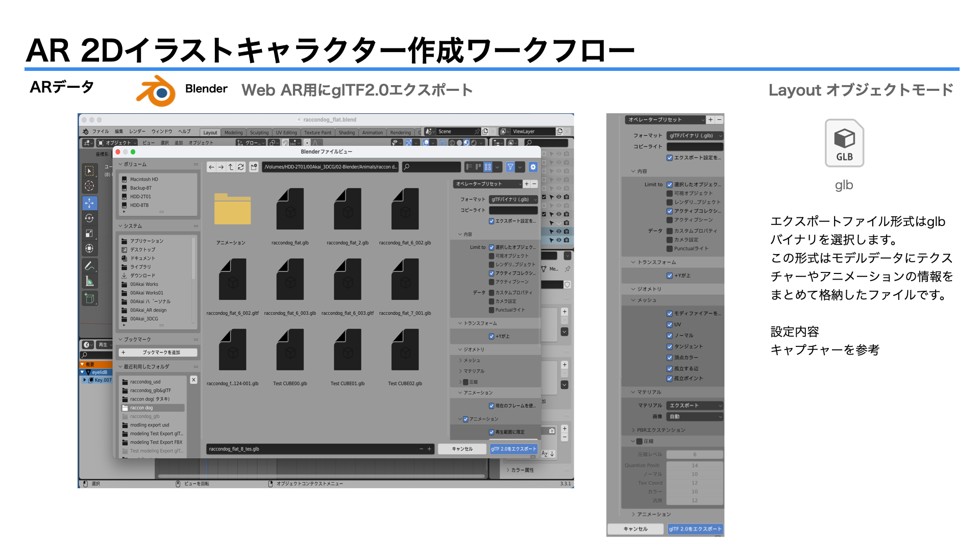
Task: Select the Rotate tool in toolbar
Action: pyautogui.click(x=89, y=218)
